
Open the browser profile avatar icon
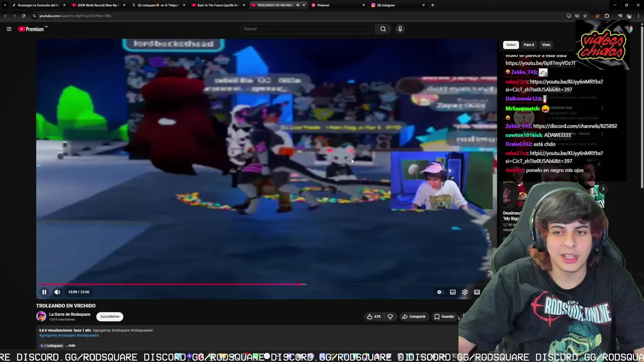pos(629,16)
